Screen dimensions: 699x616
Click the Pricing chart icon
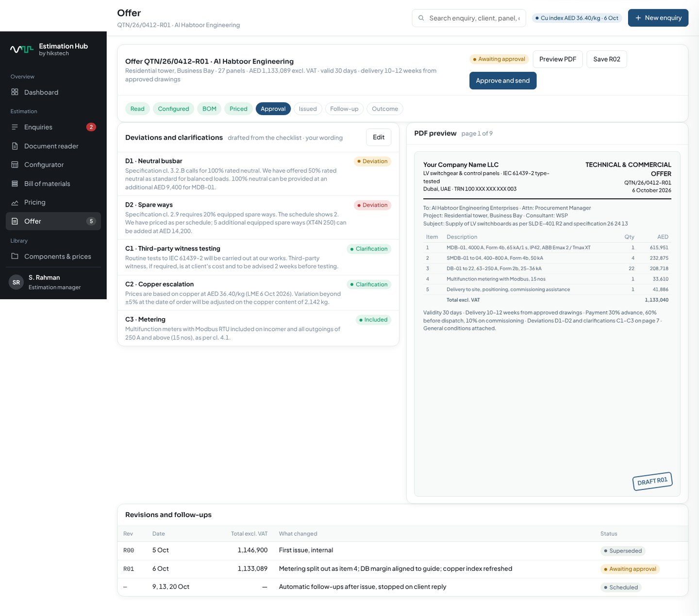(x=15, y=202)
